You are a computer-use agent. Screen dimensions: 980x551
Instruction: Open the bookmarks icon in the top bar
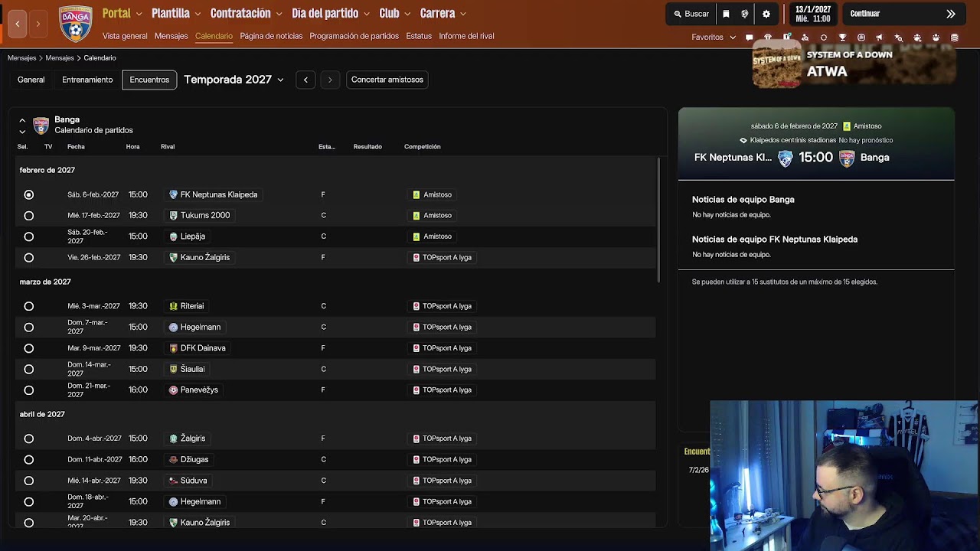(726, 14)
